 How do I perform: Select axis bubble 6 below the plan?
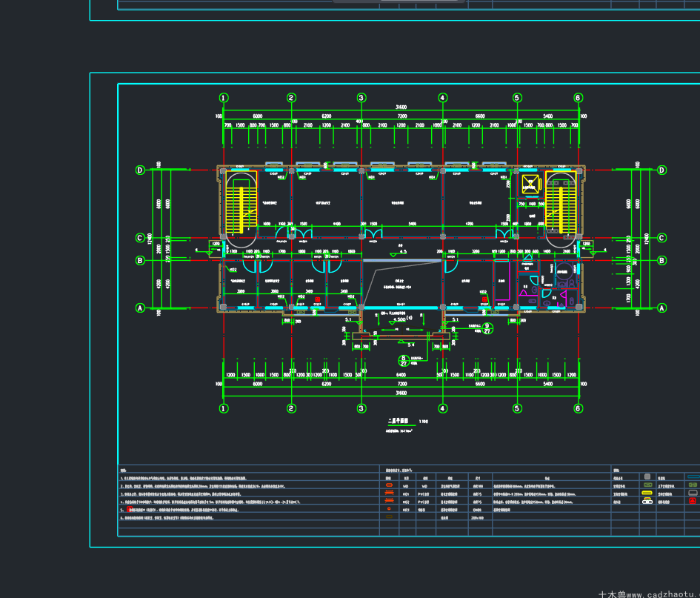tap(578, 408)
